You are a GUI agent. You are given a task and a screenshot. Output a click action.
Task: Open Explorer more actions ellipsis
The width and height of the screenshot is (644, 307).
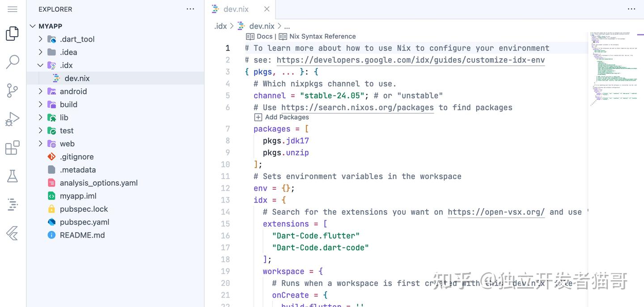tap(191, 9)
